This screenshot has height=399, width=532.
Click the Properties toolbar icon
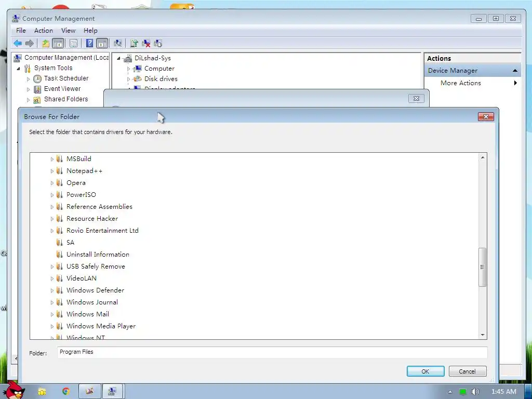[x=73, y=43]
